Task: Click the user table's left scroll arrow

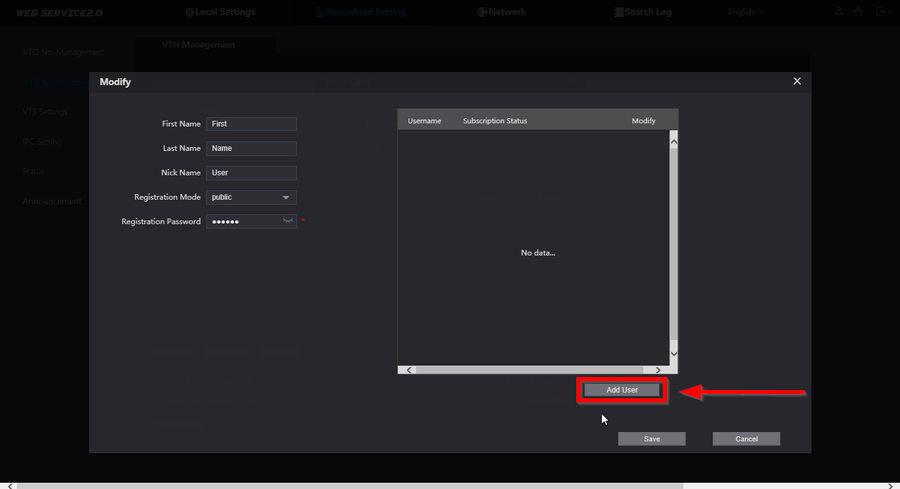Action: coord(409,370)
